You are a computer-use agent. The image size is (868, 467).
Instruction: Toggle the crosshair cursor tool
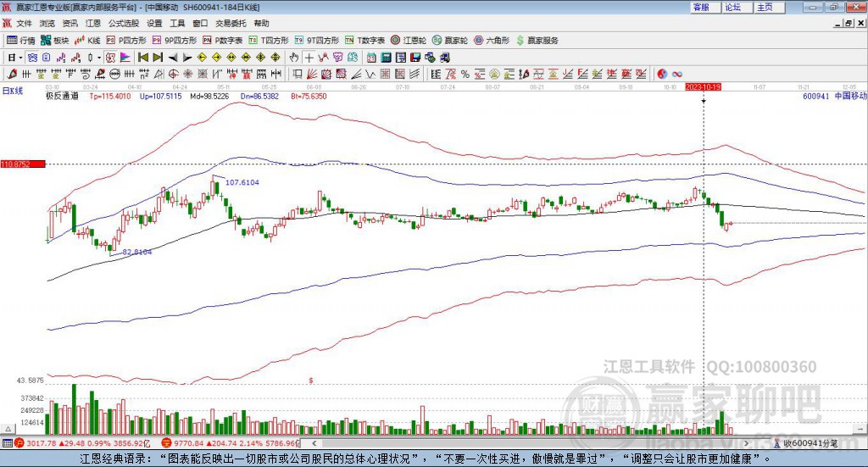pyautogui.click(x=309, y=58)
